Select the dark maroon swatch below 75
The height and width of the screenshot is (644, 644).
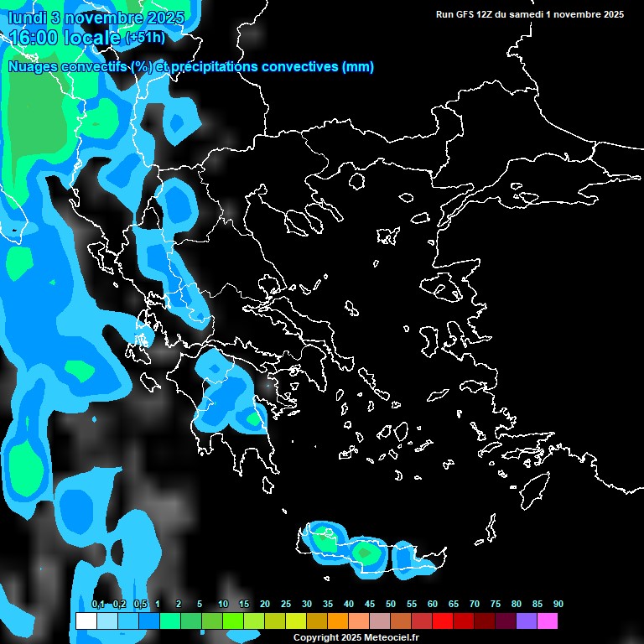[484, 621]
